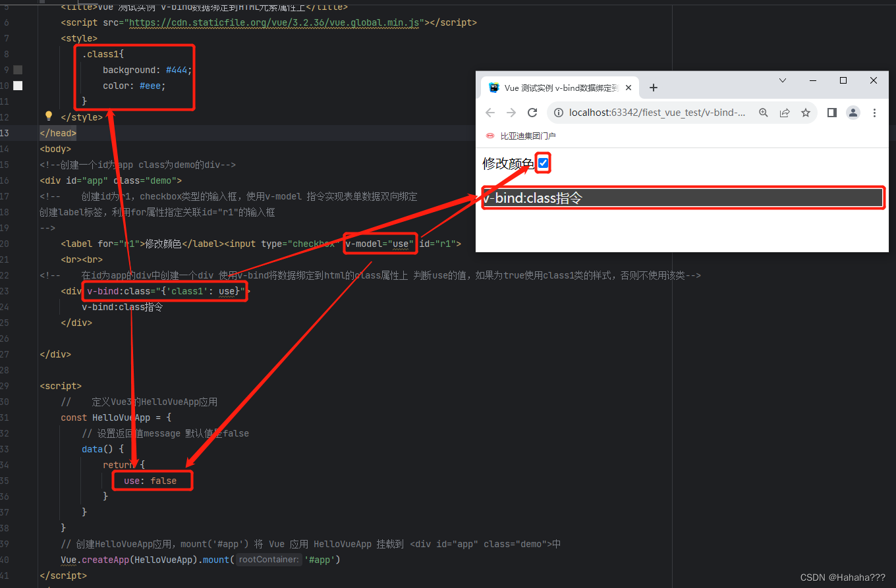Click the v-bind:class指令 dark banner in the browser
This screenshot has width=896, height=588.
click(683, 198)
